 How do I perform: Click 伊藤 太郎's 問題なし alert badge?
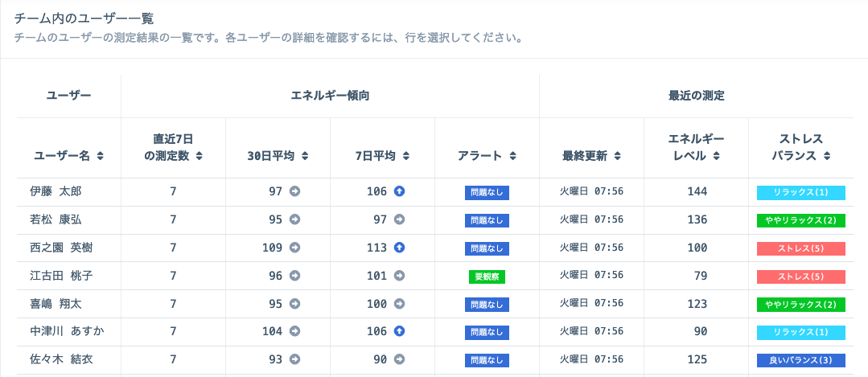487,193
